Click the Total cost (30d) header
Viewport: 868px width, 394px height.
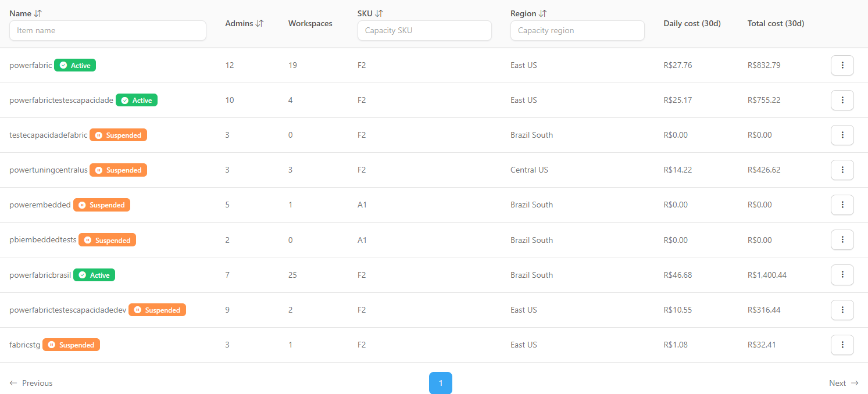click(776, 23)
